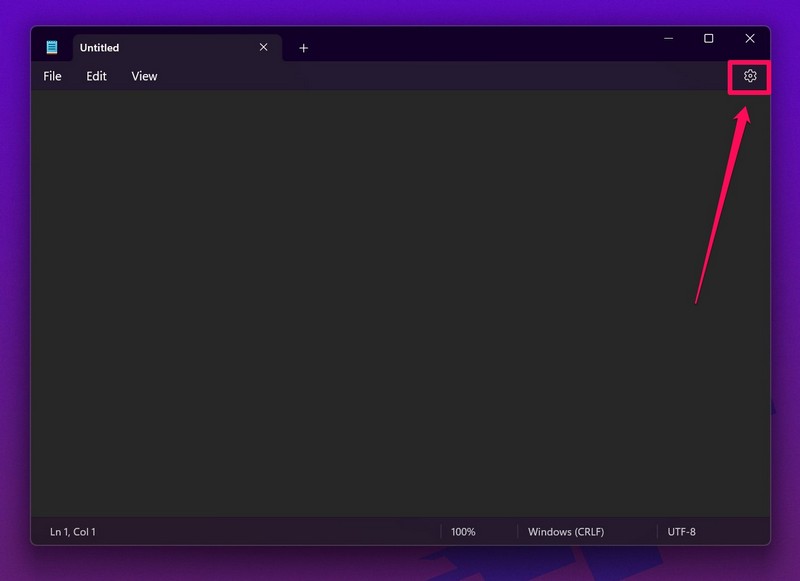800x581 pixels.
Task: Click the 100% zoom level in status bar
Action: [463, 532]
